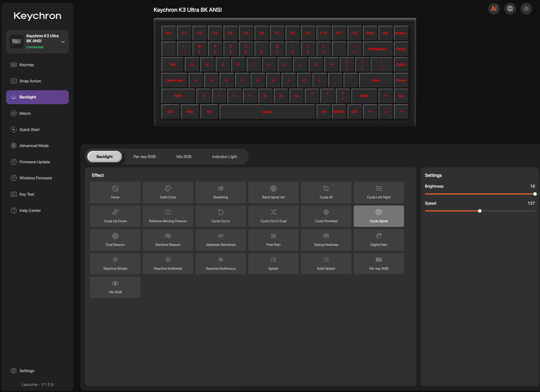Open Snap Action in the sidebar
The image size is (540, 392).
point(37,81)
